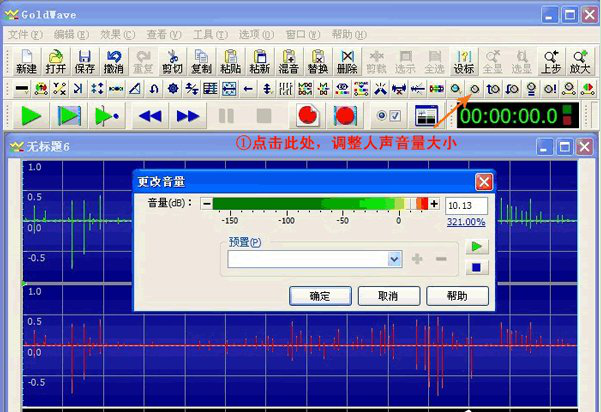Click the volume value field showing 10.13

[x=465, y=204]
